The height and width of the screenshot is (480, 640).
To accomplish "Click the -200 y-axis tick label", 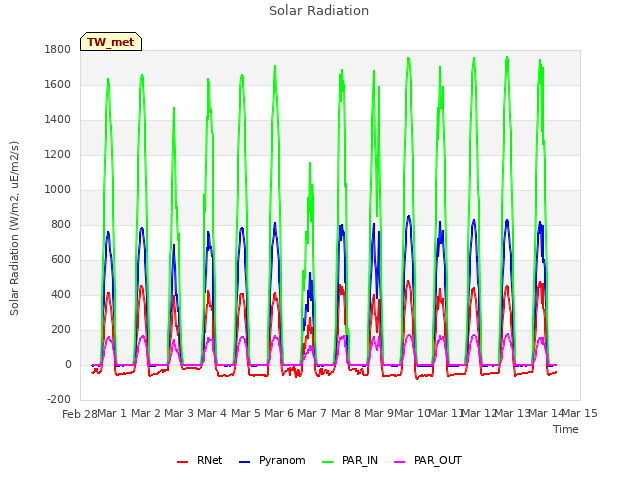I will pyautogui.click(x=59, y=399).
